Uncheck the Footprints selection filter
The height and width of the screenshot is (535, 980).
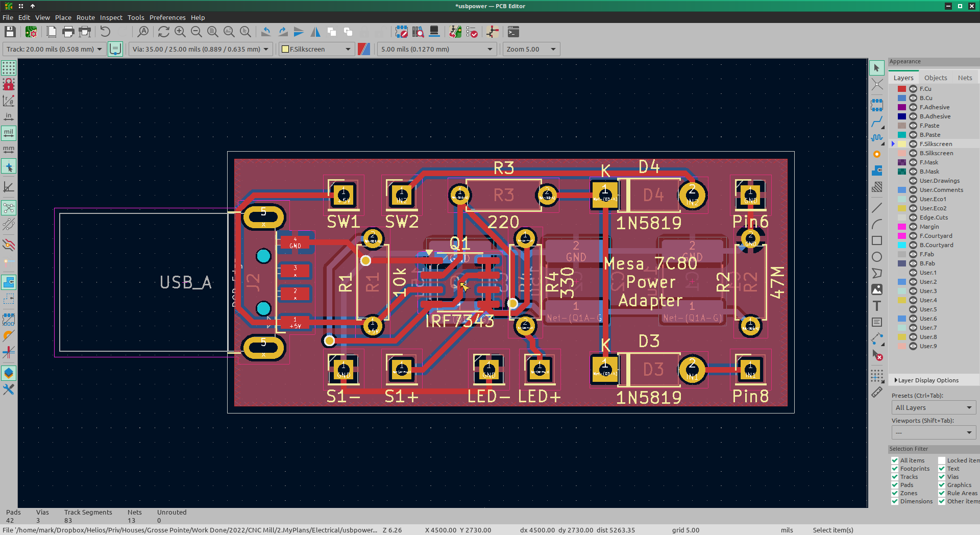895,469
